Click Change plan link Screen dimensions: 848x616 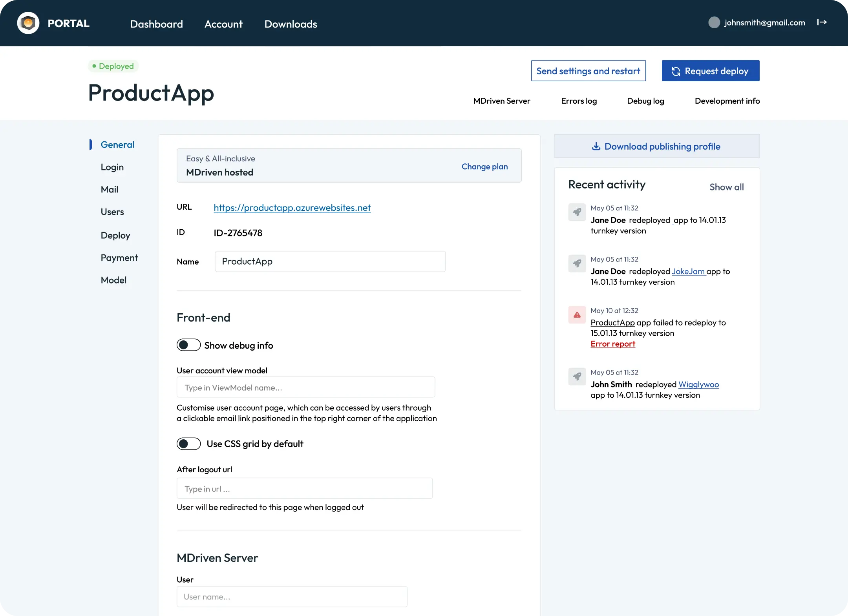[485, 166]
